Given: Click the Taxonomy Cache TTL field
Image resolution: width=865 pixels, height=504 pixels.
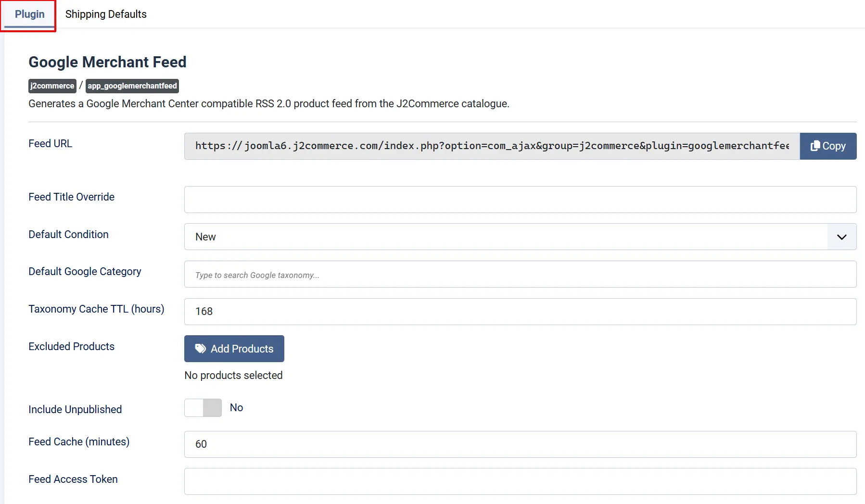Looking at the screenshot, I should tap(520, 312).
